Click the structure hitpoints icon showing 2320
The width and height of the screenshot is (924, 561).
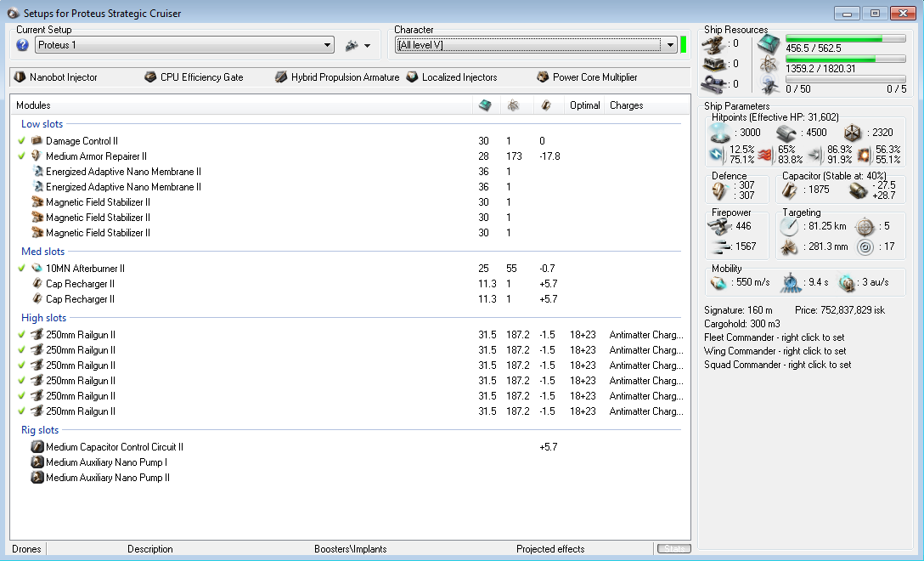point(853,133)
